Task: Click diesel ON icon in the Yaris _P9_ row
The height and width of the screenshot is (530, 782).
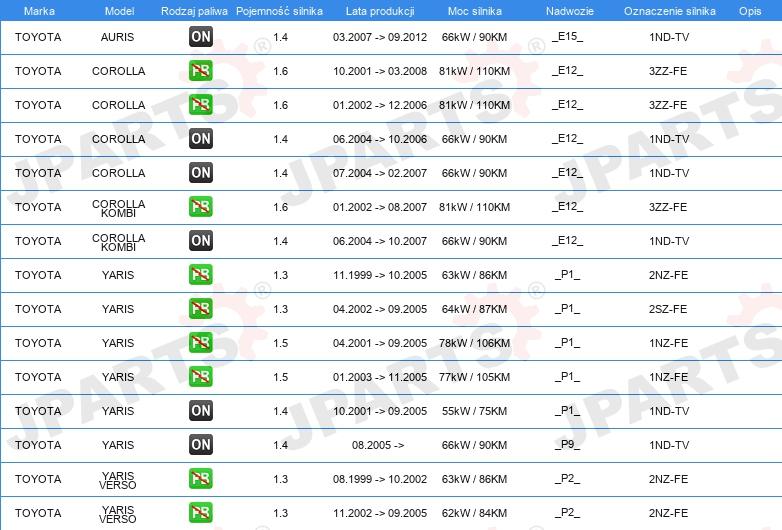Action: (x=201, y=444)
